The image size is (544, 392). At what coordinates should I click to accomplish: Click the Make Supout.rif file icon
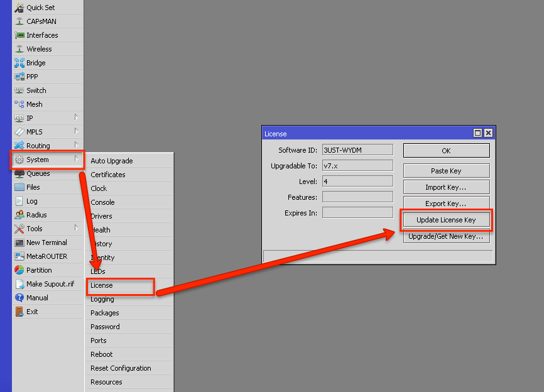tap(19, 284)
